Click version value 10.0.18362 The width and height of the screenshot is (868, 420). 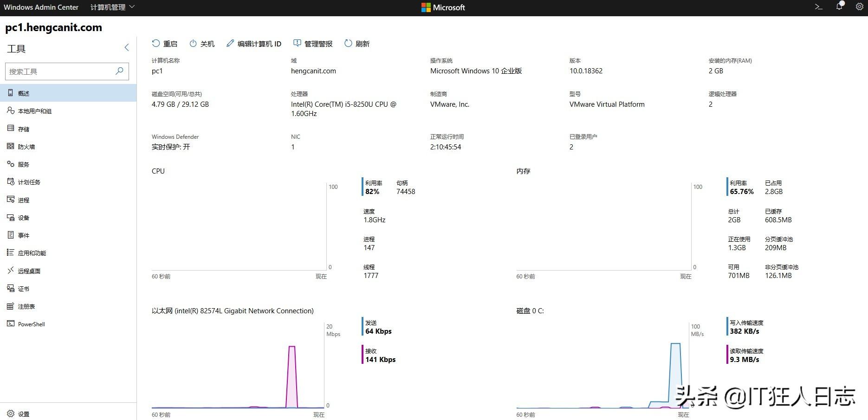[x=586, y=71]
